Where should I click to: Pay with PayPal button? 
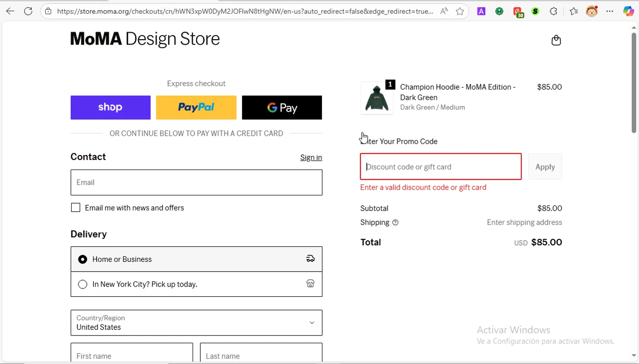coord(196,107)
